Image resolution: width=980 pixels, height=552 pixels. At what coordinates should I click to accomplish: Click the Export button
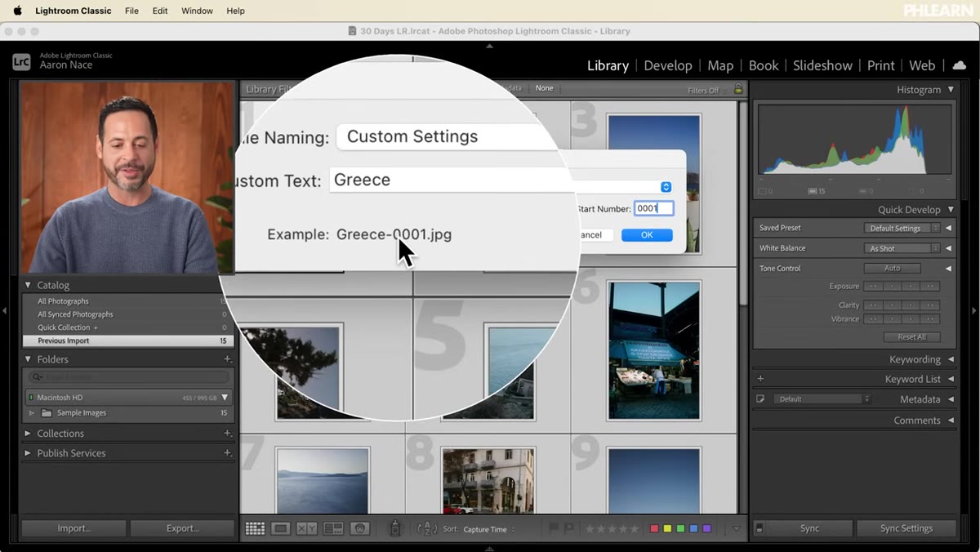(x=182, y=528)
